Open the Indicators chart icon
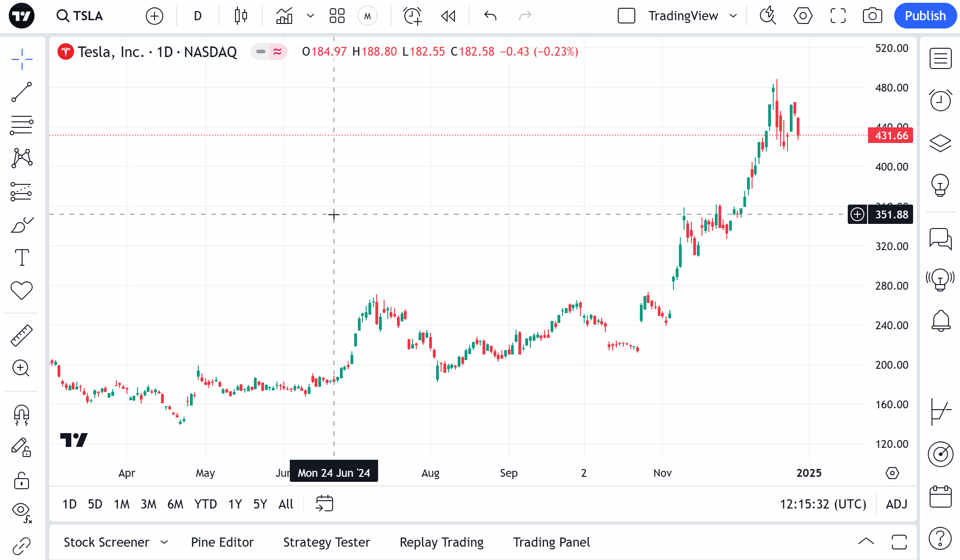Screen dimensions: 960x560 284,16
